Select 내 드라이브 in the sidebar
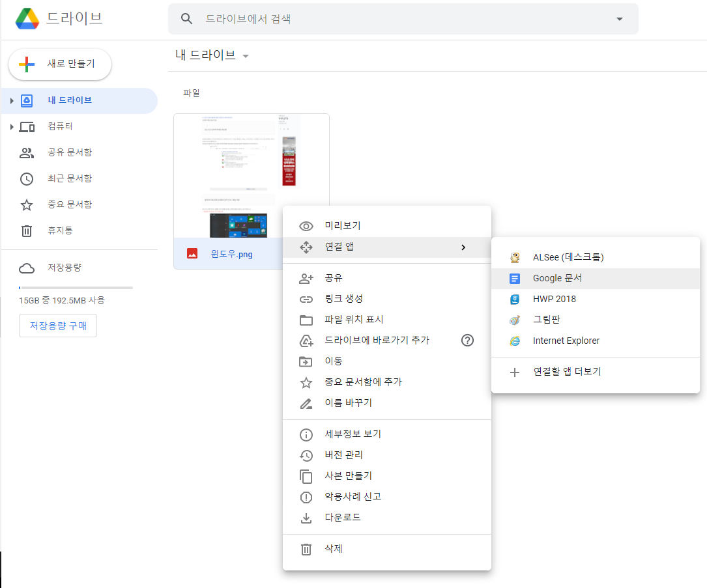The width and height of the screenshot is (707, 588). pos(79,100)
